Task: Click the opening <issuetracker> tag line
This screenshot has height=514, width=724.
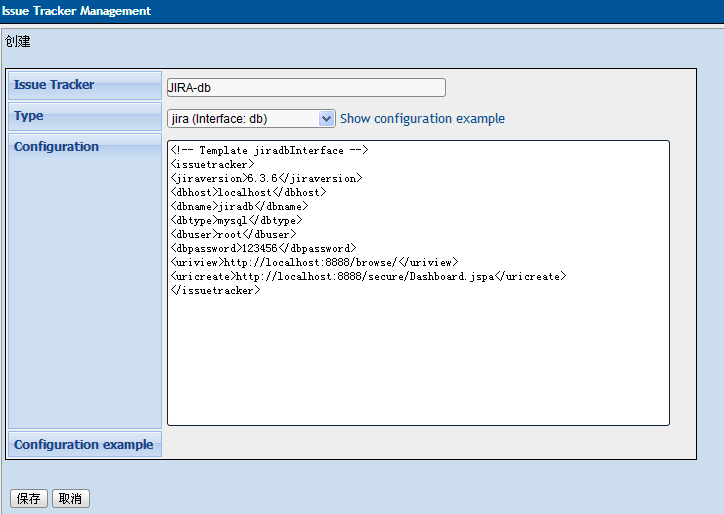Action: tap(212, 164)
